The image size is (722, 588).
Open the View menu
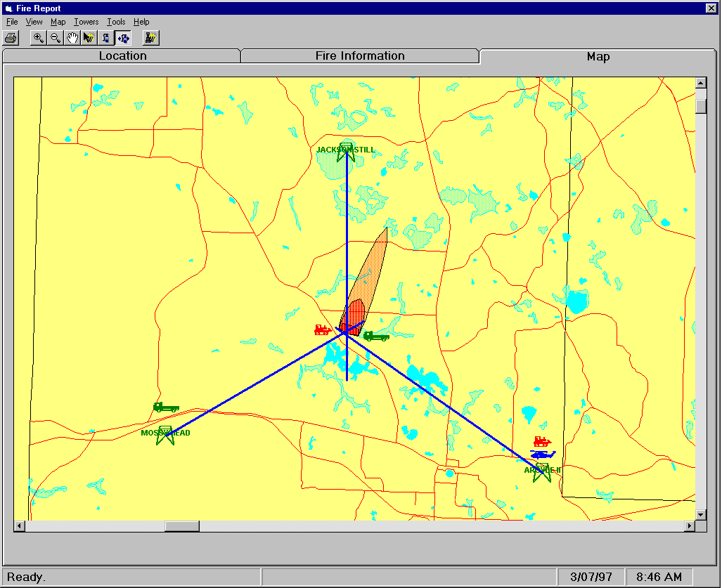pyautogui.click(x=34, y=22)
